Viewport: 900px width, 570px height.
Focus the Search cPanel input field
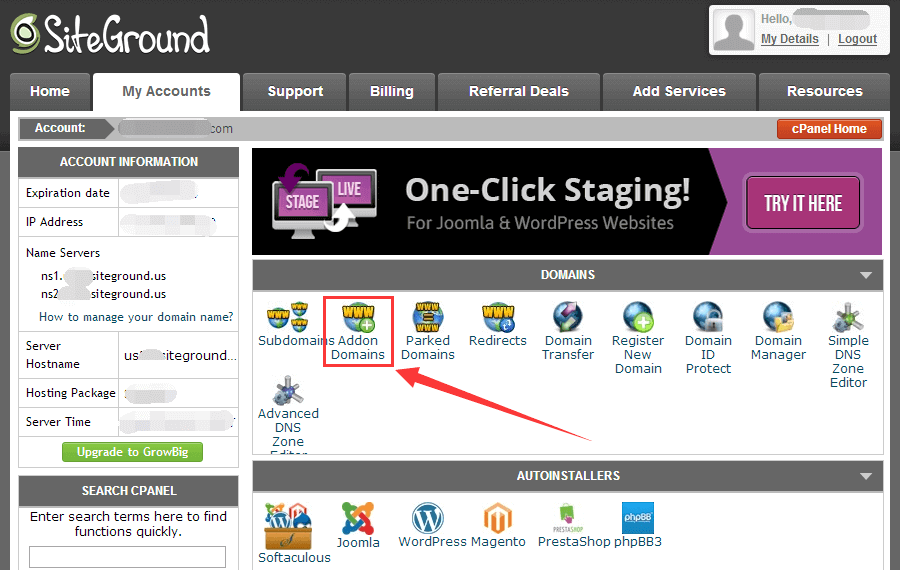pyautogui.click(x=128, y=557)
